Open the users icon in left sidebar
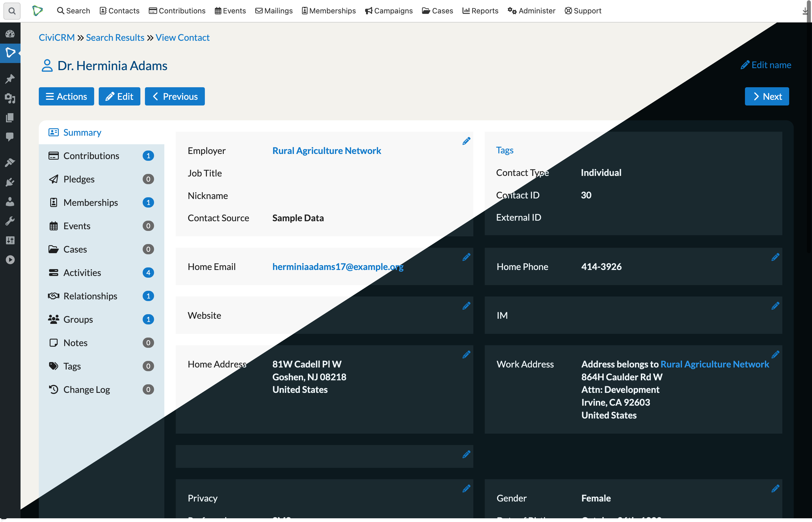The image size is (812, 522). coord(10,202)
